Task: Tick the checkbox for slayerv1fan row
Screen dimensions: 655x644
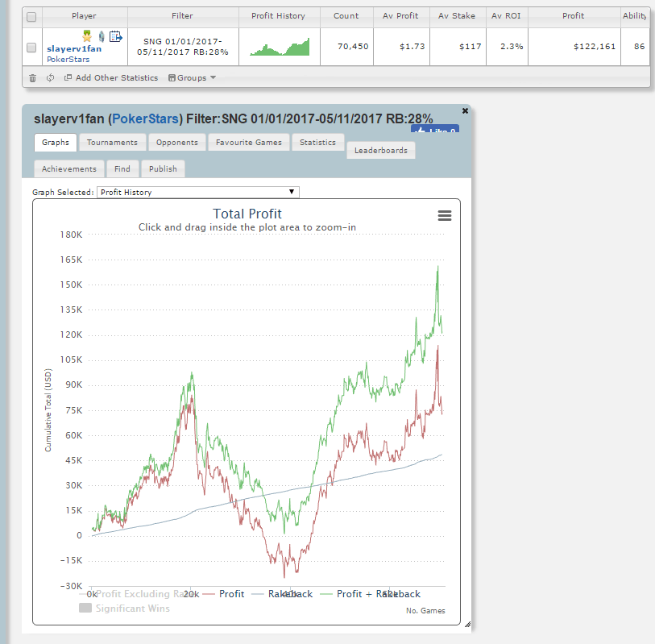Action: 31,48
